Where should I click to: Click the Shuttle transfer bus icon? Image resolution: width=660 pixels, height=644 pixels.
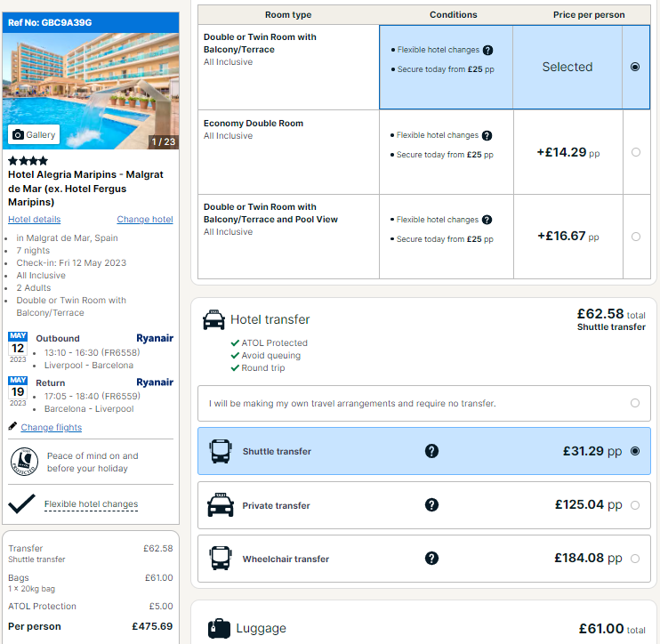click(x=221, y=451)
